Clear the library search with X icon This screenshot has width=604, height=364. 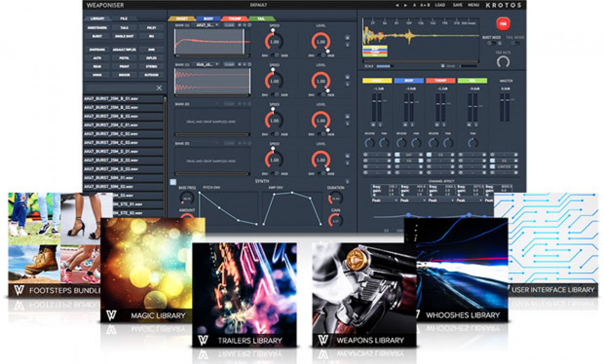pos(159,88)
